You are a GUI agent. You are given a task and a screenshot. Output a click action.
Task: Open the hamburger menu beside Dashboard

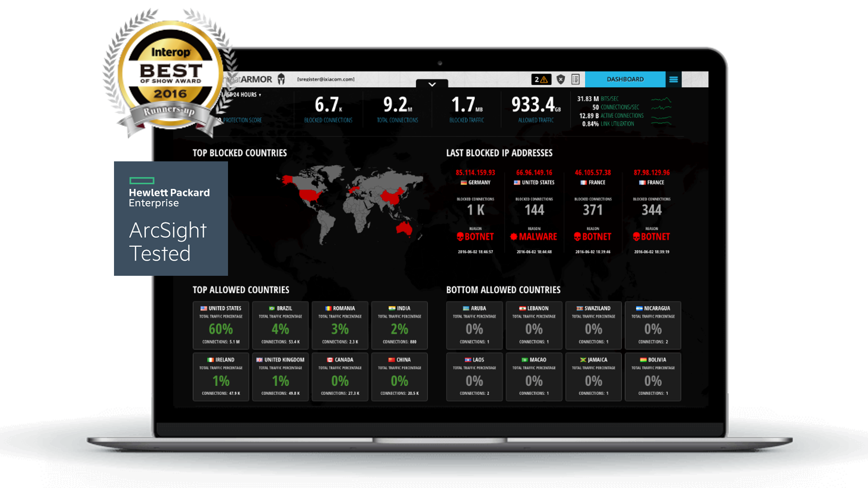click(x=673, y=79)
